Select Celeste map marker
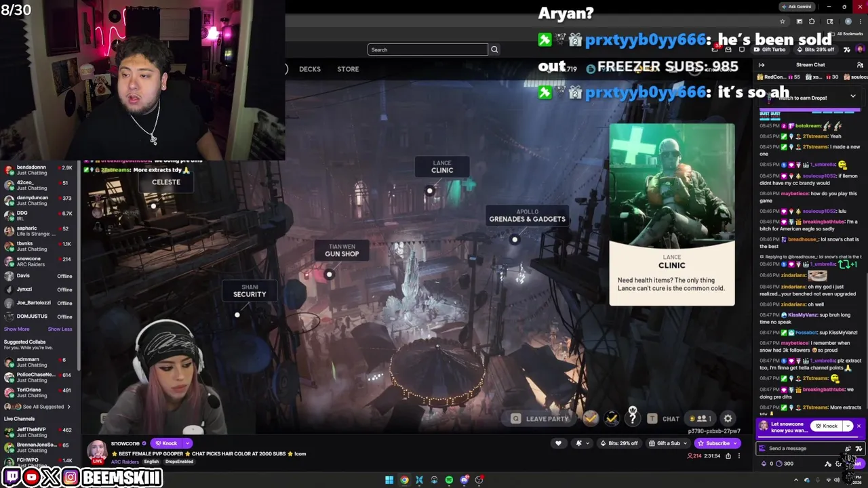This screenshot has width=868, height=488. [166, 182]
